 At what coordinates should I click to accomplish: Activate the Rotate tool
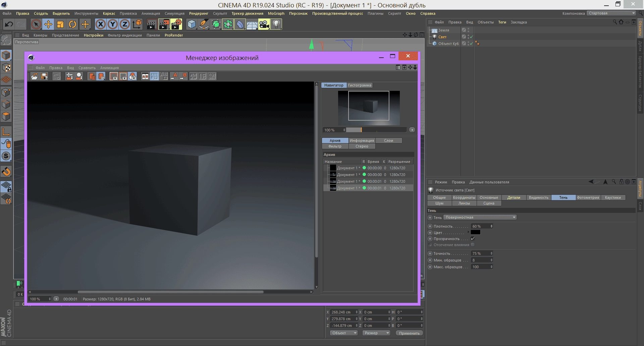(x=72, y=24)
